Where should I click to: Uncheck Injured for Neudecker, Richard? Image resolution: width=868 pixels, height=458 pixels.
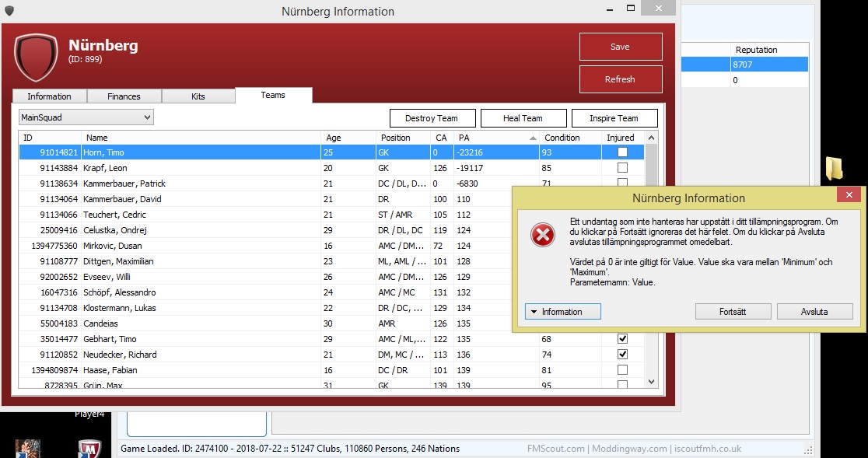point(622,355)
